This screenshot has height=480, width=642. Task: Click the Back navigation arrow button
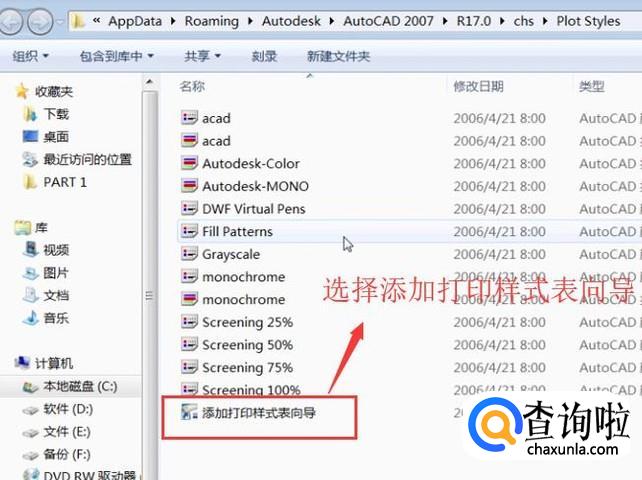[15, 19]
